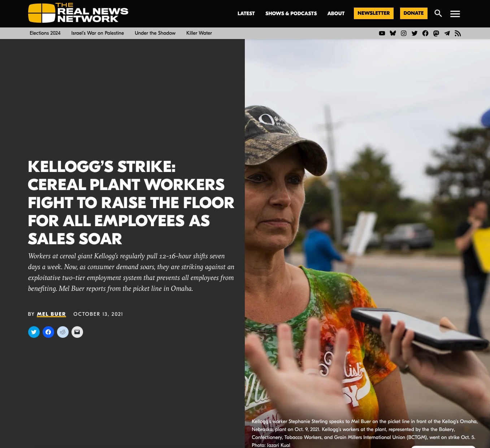Go to Elections 2024 topic
The height and width of the screenshot is (448, 490).
pyautogui.click(x=45, y=33)
